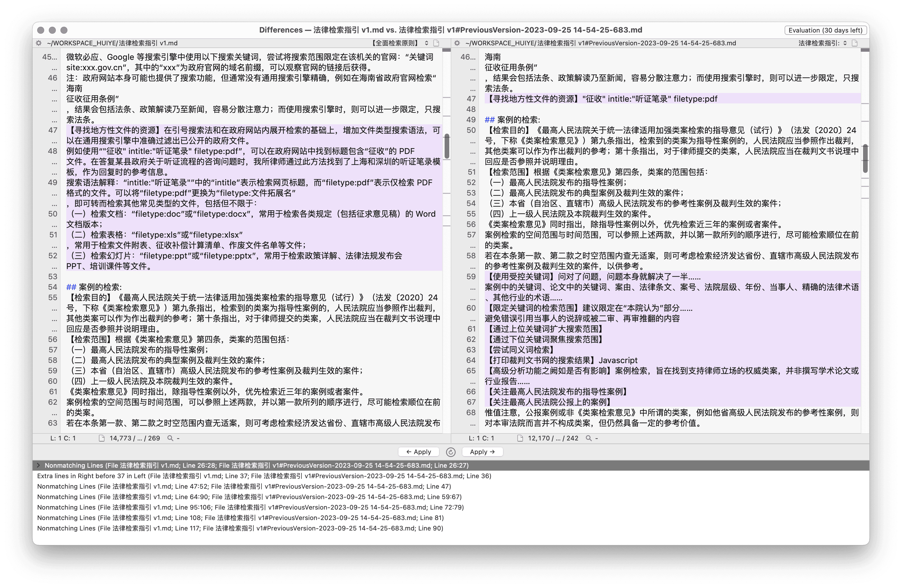Viewport: 902px width, 588px height.
Task: Click left pane count 14,773 / ... / 269
Action: [135, 438]
